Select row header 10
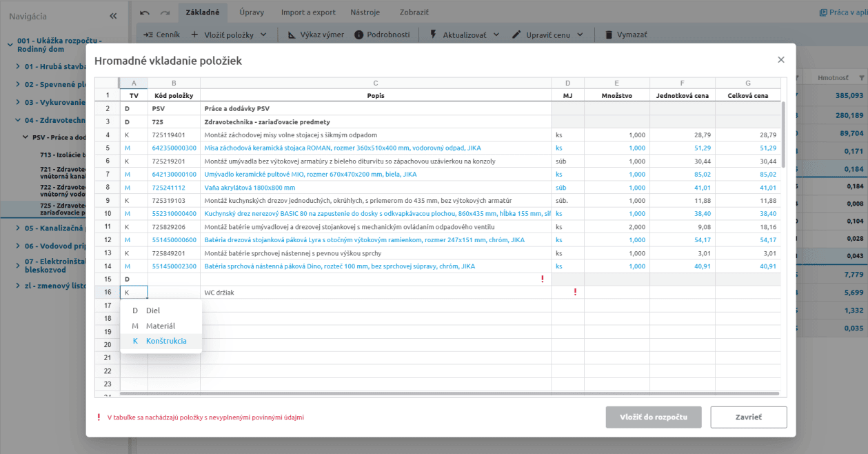Viewport: 868px width, 454px height. [x=108, y=214]
